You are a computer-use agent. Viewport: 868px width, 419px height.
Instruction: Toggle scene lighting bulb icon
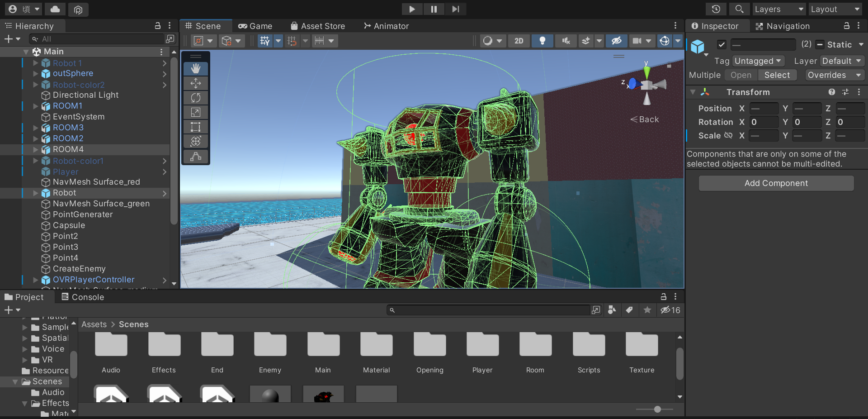click(542, 41)
